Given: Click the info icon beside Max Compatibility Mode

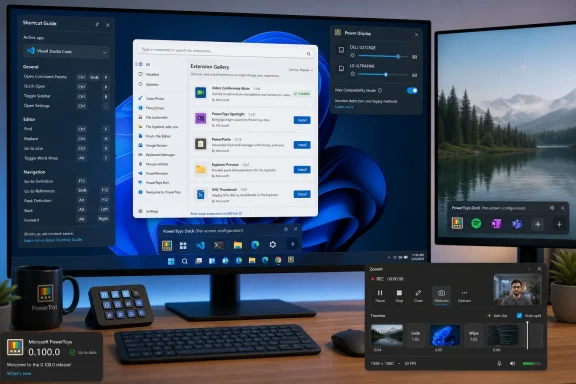Looking at the screenshot, I should coord(380,90).
